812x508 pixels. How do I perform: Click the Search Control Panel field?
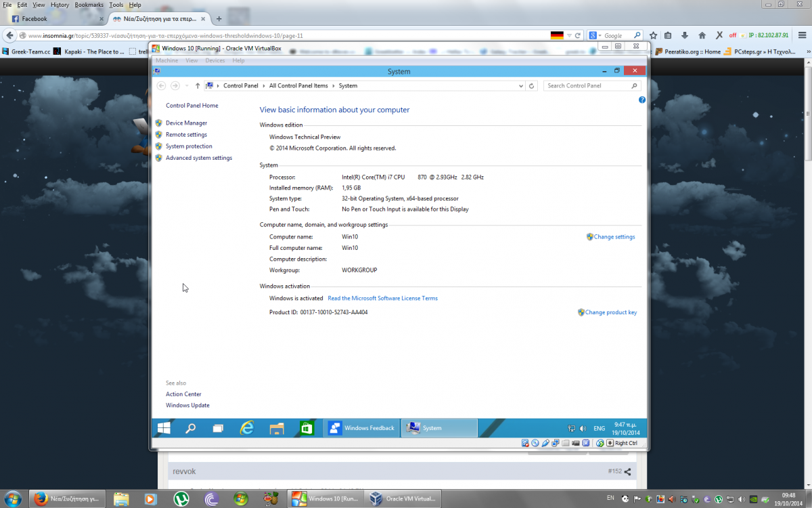pos(591,86)
